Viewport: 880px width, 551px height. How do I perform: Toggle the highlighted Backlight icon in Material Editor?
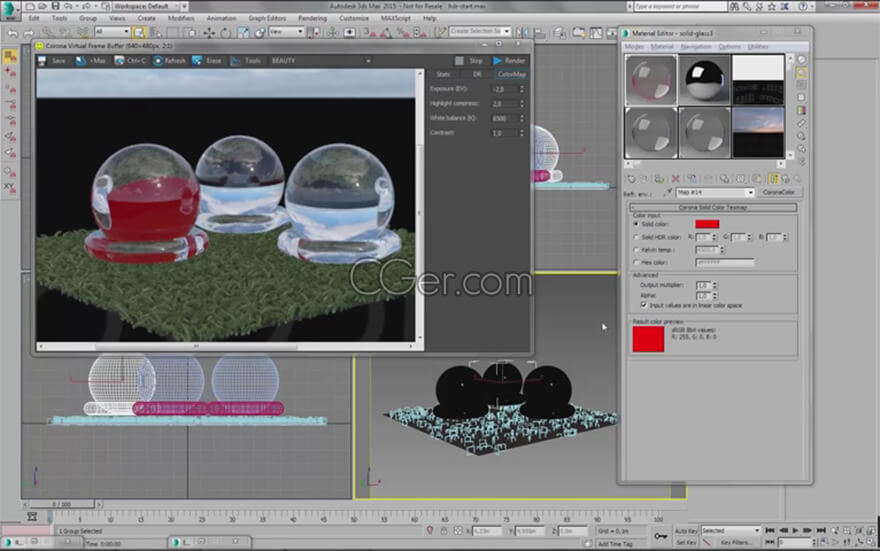pos(801,72)
